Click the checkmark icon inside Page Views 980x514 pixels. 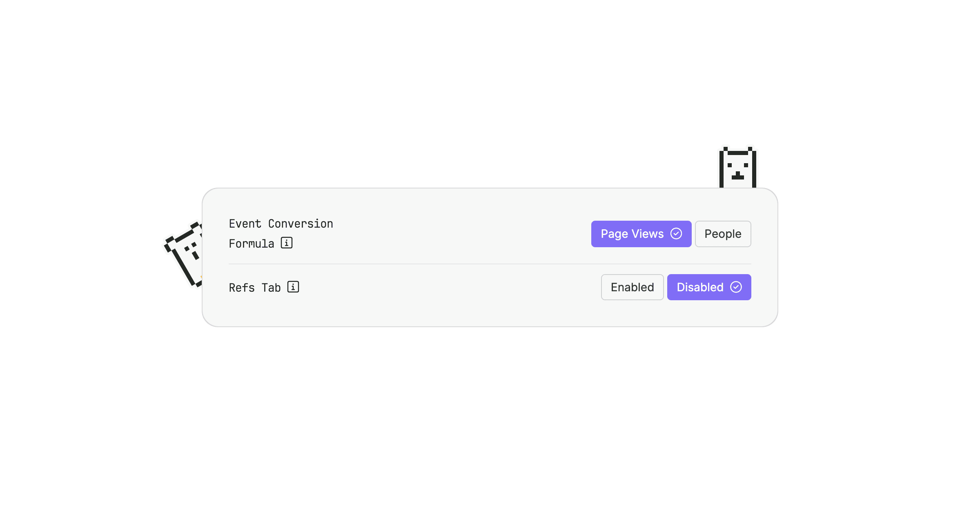pyautogui.click(x=677, y=234)
